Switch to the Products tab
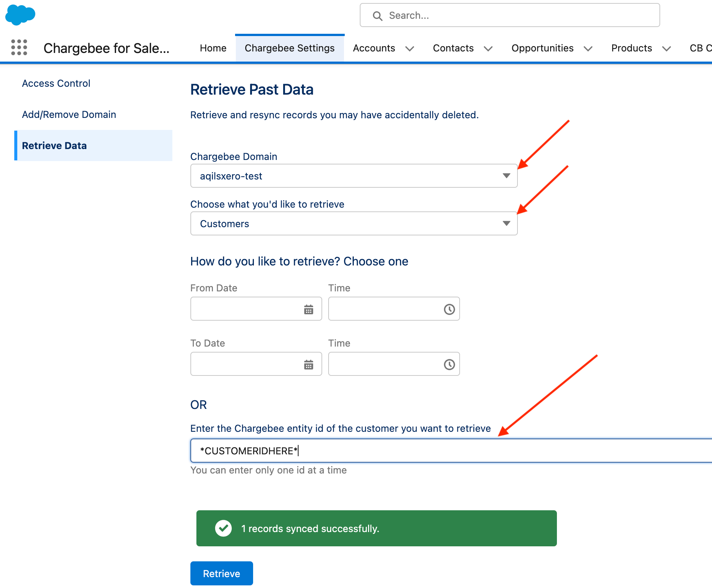Image resolution: width=712 pixels, height=588 pixels. [x=632, y=48]
